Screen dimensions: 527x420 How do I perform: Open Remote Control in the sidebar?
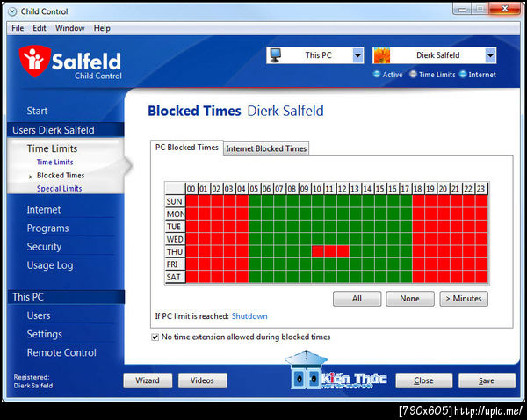(x=61, y=352)
